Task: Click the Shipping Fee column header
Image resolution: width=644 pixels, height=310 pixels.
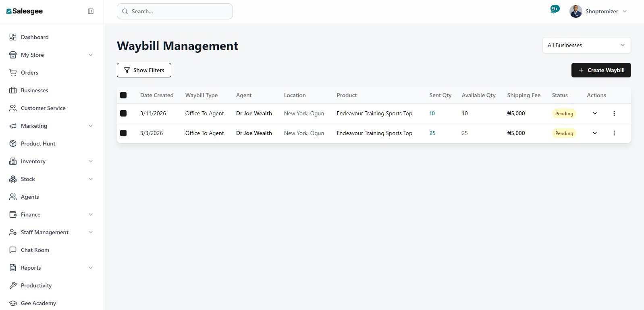Action: [x=524, y=95]
